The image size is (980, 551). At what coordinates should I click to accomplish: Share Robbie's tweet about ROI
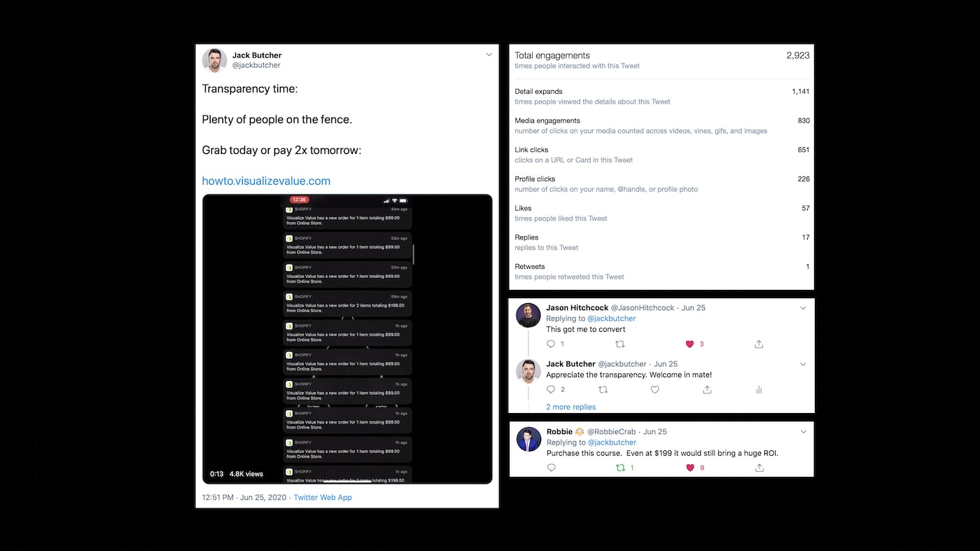tap(759, 468)
